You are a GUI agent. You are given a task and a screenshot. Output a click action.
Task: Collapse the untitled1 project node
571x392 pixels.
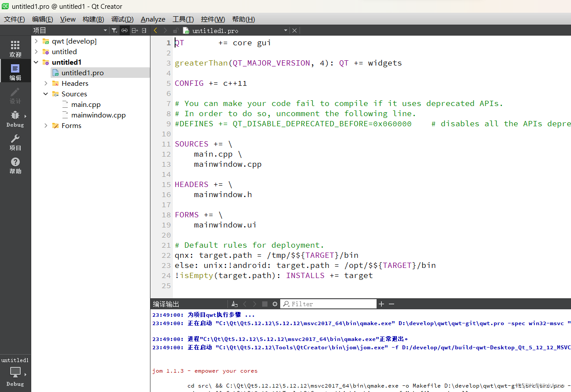(x=36, y=62)
